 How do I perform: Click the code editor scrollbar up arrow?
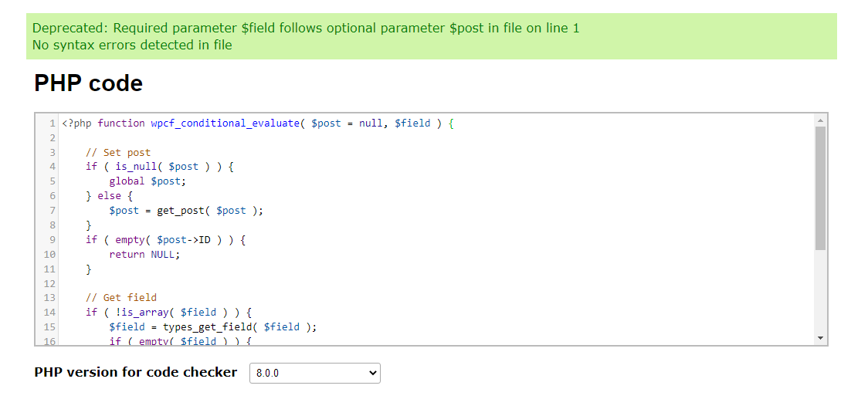click(820, 120)
